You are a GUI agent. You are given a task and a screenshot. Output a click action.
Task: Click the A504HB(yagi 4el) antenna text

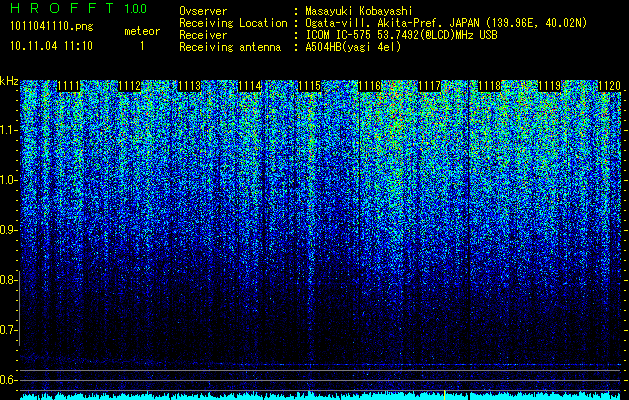click(x=353, y=47)
